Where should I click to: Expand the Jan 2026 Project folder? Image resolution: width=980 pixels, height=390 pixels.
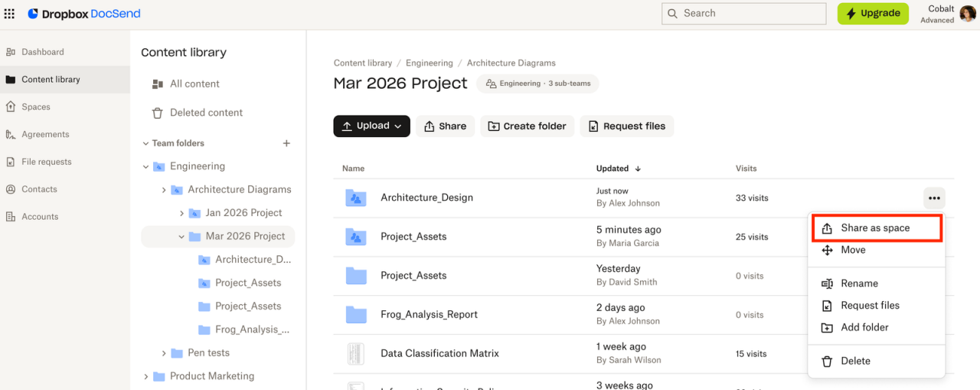coord(182,213)
